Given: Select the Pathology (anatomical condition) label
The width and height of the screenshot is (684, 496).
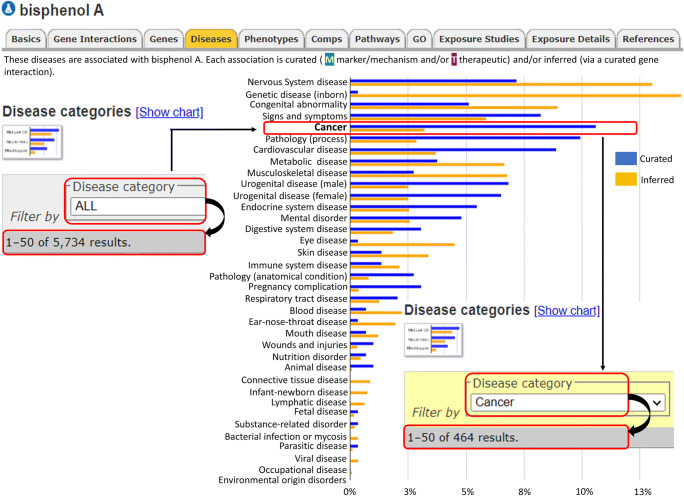Looking at the screenshot, I should [278, 277].
